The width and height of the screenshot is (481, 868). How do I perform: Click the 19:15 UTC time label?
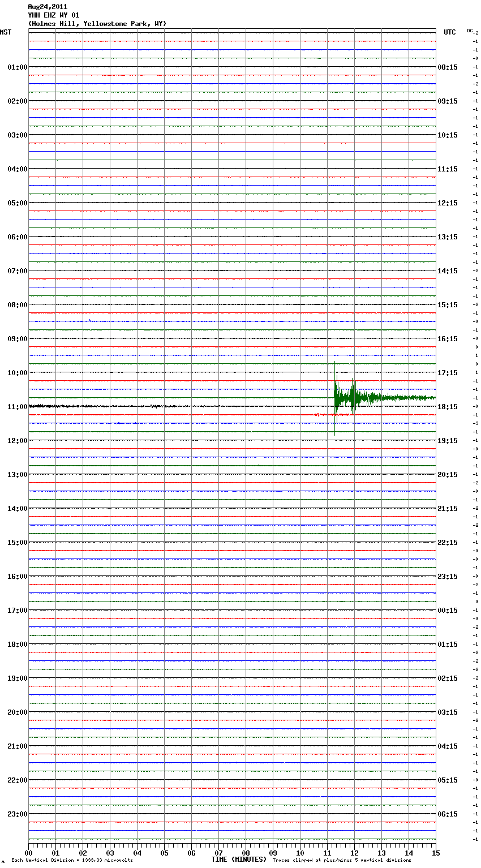pos(448,441)
